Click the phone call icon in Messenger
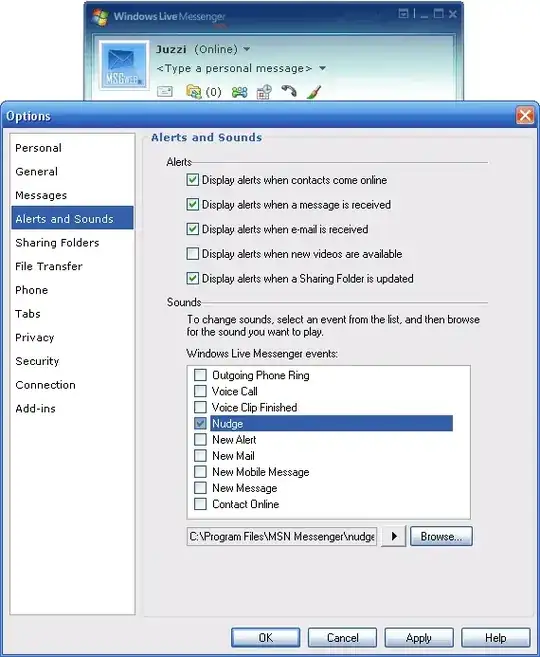This screenshot has height=657, width=540. [x=289, y=91]
